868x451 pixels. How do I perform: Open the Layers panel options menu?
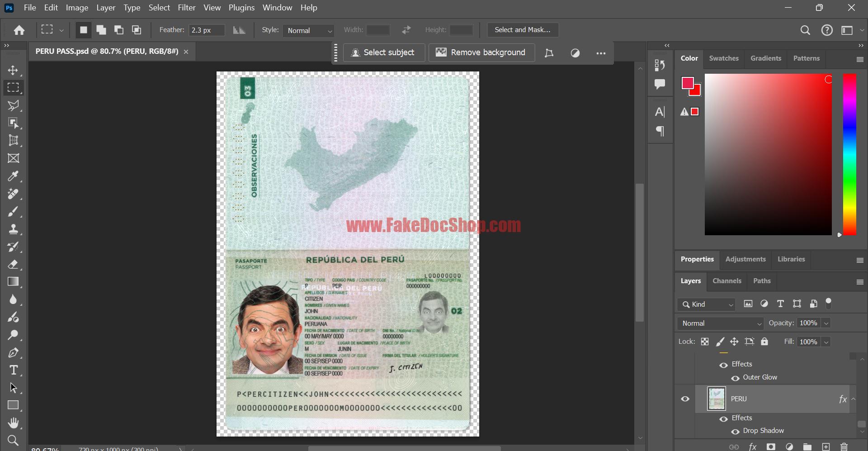click(860, 282)
